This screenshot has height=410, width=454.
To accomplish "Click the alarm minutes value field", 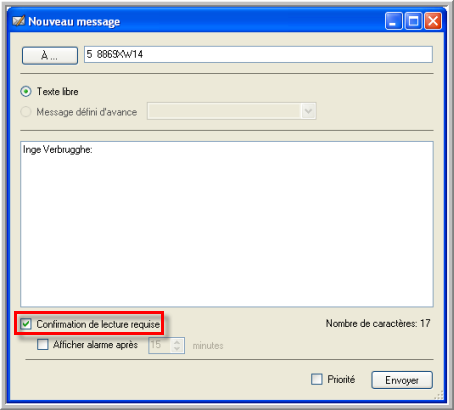I will (160, 345).
